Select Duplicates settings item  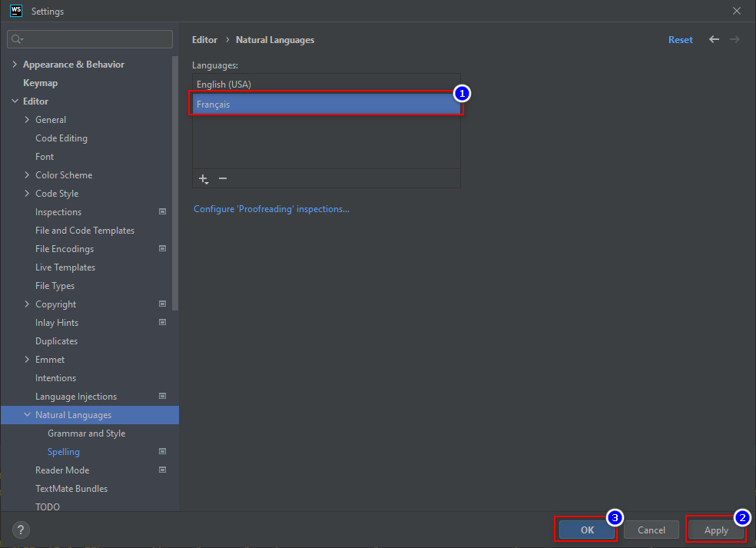pyautogui.click(x=56, y=341)
